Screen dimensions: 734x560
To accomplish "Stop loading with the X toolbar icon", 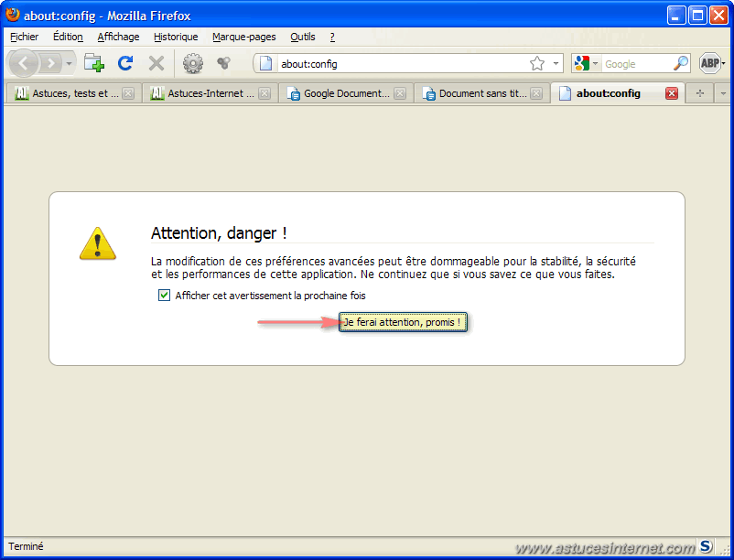I will pyautogui.click(x=157, y=63).
